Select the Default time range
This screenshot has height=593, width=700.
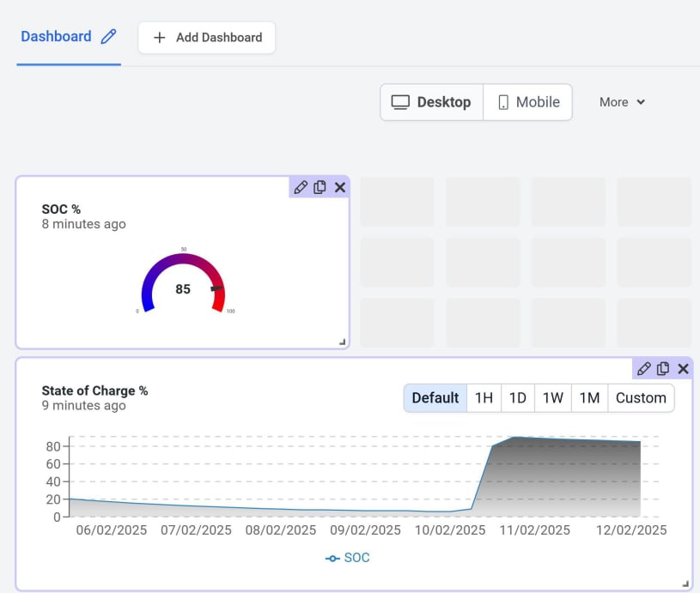pyautogui.click(x=435, y=398)
